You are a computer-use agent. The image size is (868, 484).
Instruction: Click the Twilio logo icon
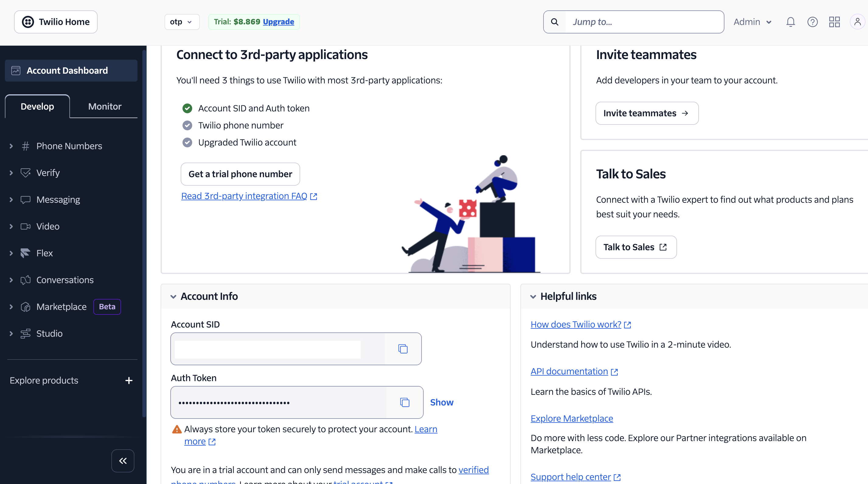click(28, 22)
